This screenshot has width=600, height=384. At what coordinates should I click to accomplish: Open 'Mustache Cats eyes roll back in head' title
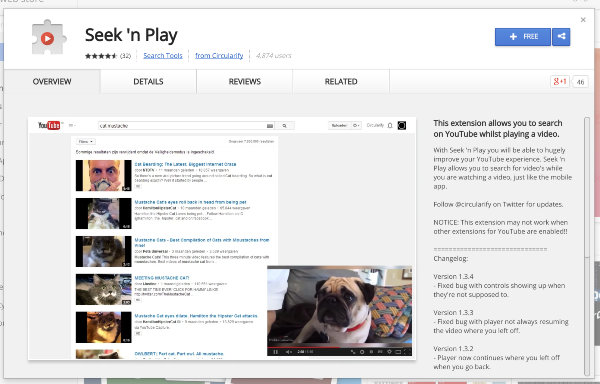[x=191, y=202]
